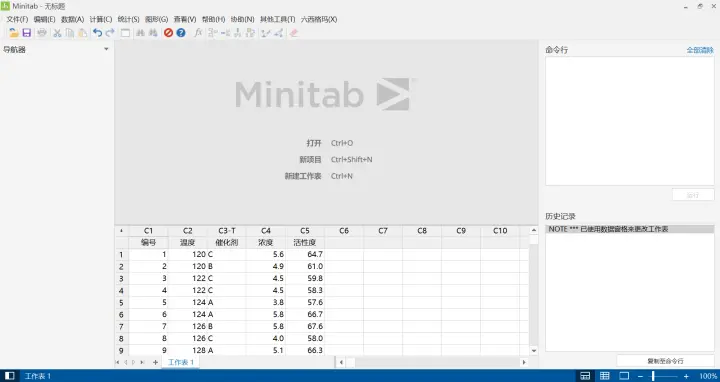Screen dimensions: 720x382
Task: Click the Paste clipboard icon
Action: tap(83, 33)
